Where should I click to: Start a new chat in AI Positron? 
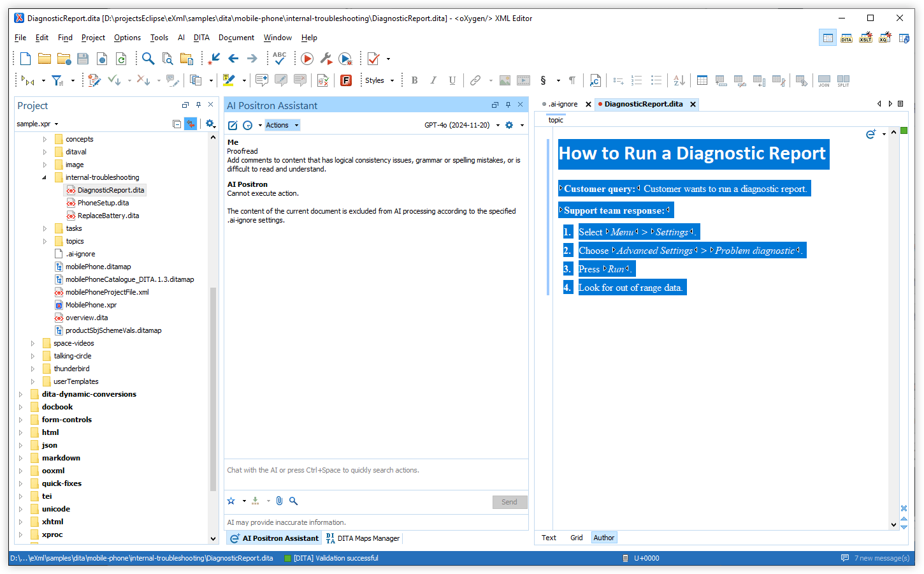pyautogui.click(x=233, y=125)
